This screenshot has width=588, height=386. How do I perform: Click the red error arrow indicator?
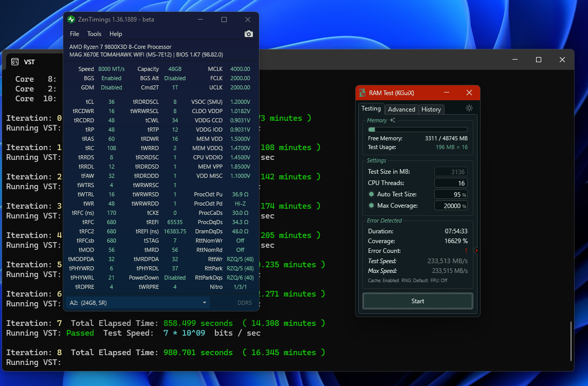click(x=476, y=250)
